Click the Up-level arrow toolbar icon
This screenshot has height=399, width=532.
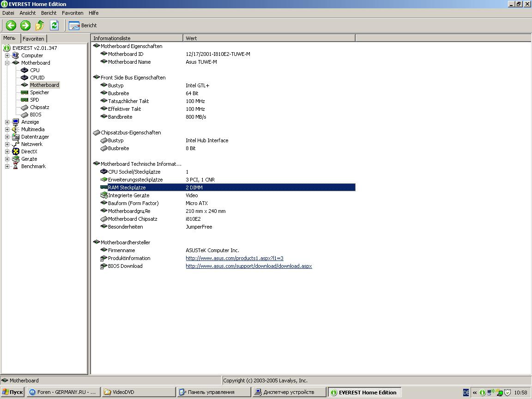point(40,25)
